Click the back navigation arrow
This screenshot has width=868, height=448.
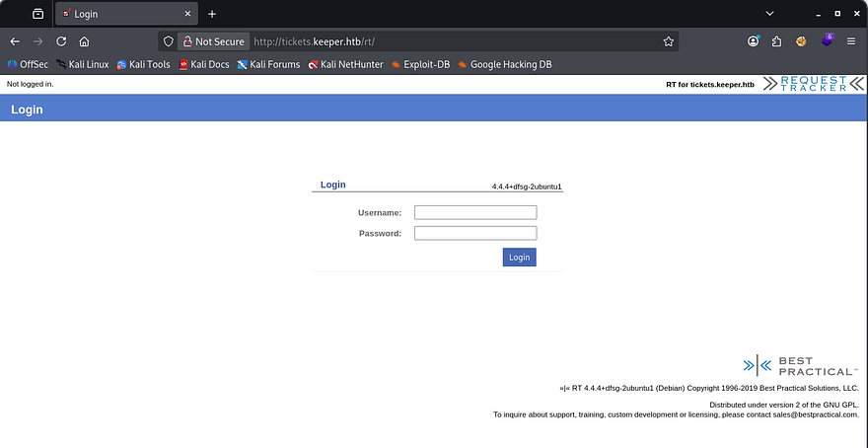(x=15, y=41)
